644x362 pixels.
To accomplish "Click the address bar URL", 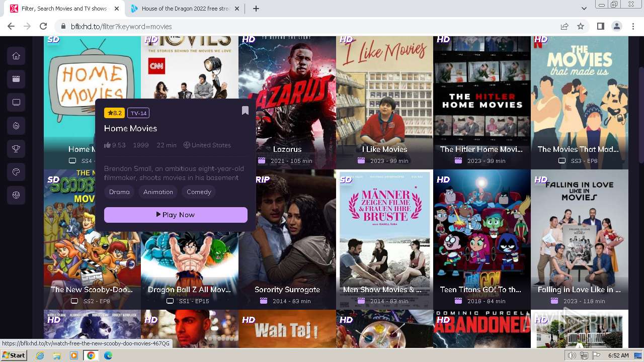I will pos(121,27).
